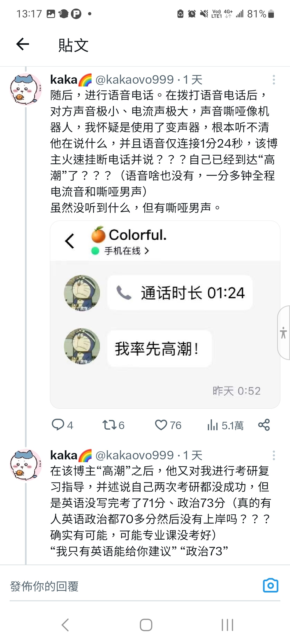This screenshot has height=644, width=290.
Task: Tap kaka username on second post
Action: [x=64, y=455]
